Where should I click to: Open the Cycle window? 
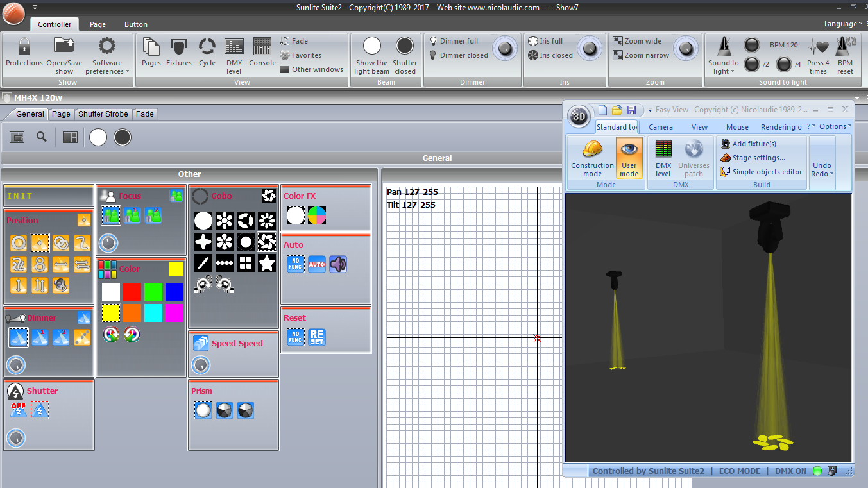click(207, 53)
